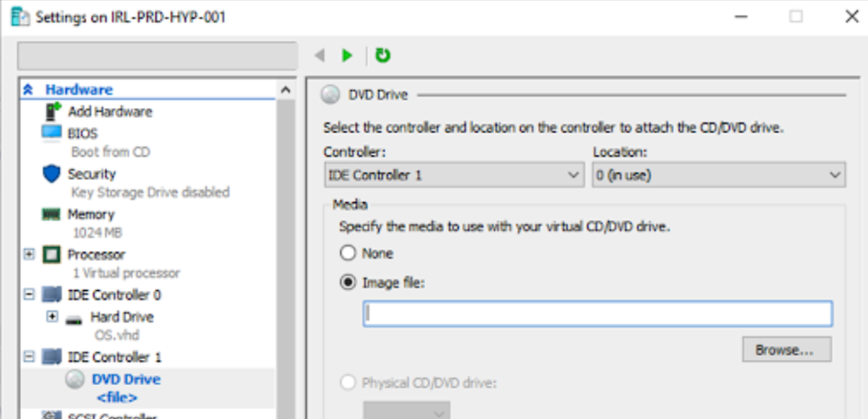Expand the Processor tree node
The image size is (868, 419).
point(29,254)
